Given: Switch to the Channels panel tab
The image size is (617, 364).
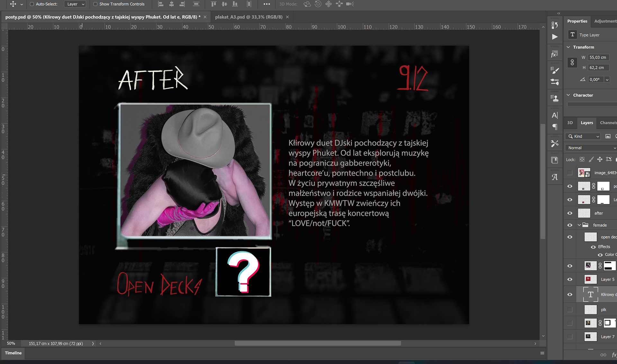Looking at the screenshot, I should tap(608, 123).
